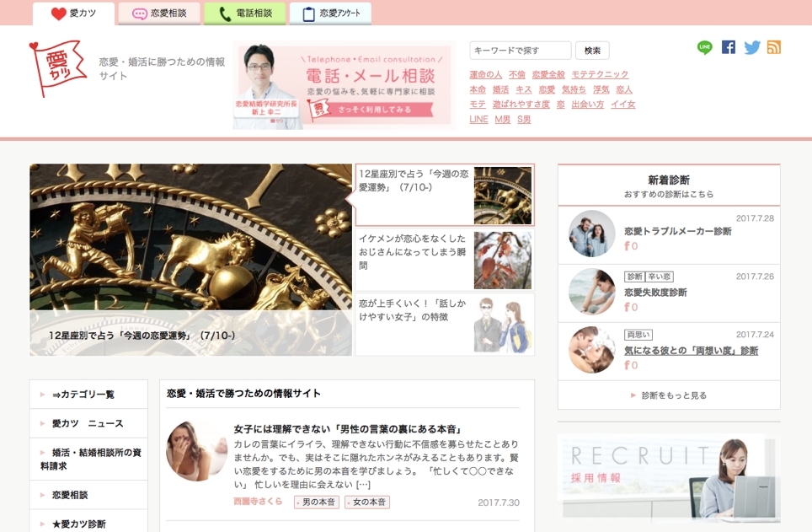Click Facebook count under 恋愛失敗度診断
This screenshot has height=532, width=812.
[631, 307]
